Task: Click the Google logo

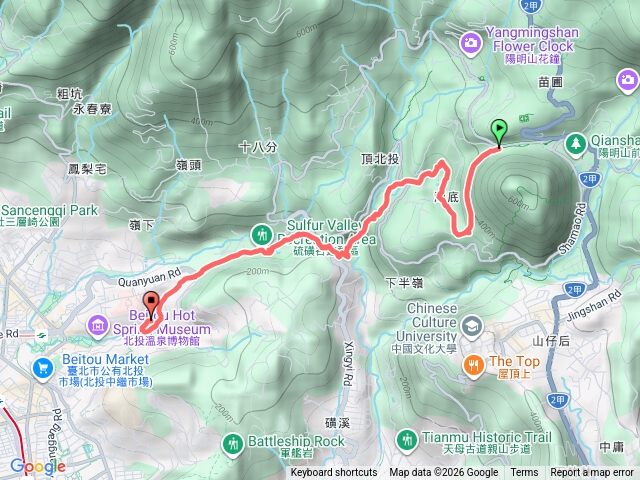Action: (38, 466)
